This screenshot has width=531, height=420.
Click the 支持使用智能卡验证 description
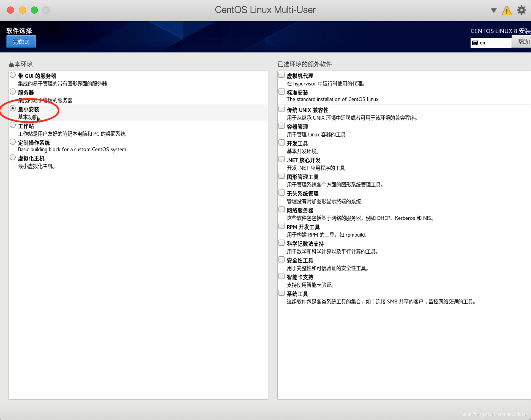(x=310, y=285)
